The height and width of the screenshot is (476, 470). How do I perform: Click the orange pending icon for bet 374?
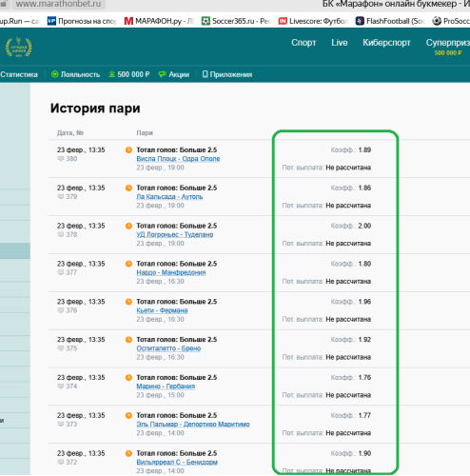click(x=128, y=378)
